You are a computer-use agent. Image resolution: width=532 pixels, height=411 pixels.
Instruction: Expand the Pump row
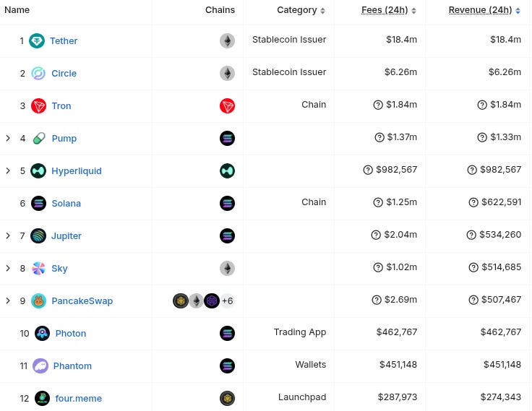8,139
